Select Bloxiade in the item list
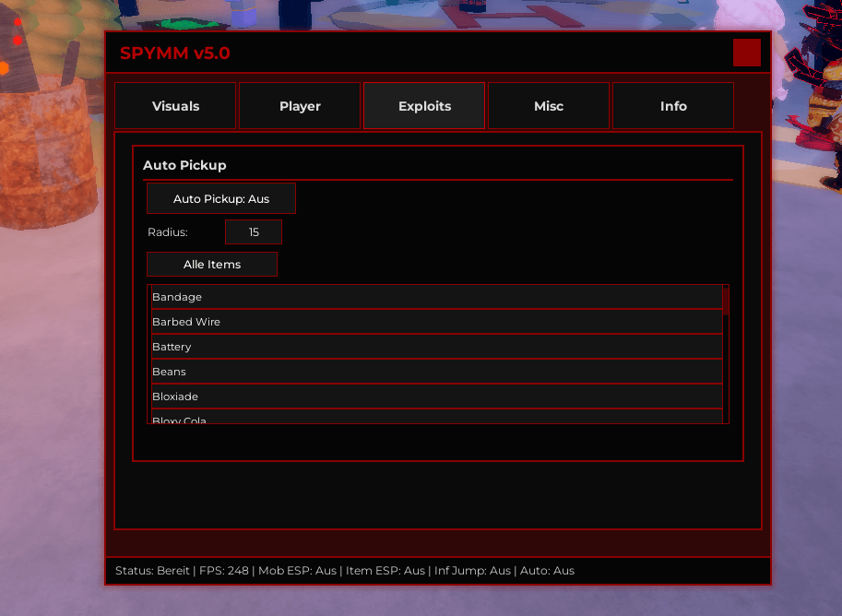Screen dimensions: 842x616 click(x=437, y=397)
